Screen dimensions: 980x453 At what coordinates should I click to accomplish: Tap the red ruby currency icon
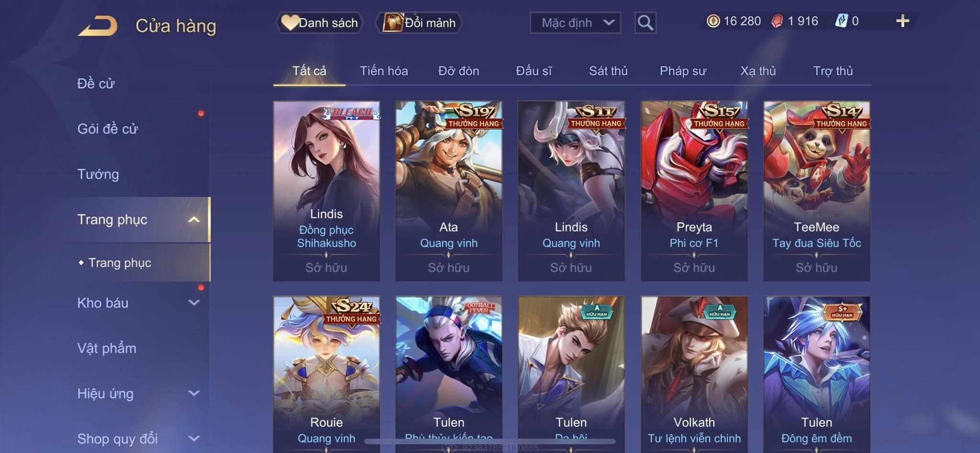(x=778, y=21)
